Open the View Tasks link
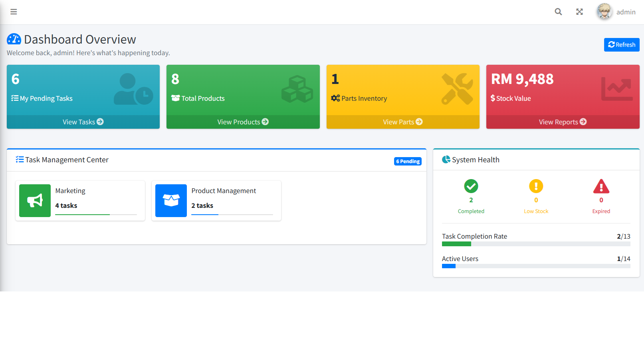644x345 pixels. tap(83, 122)
